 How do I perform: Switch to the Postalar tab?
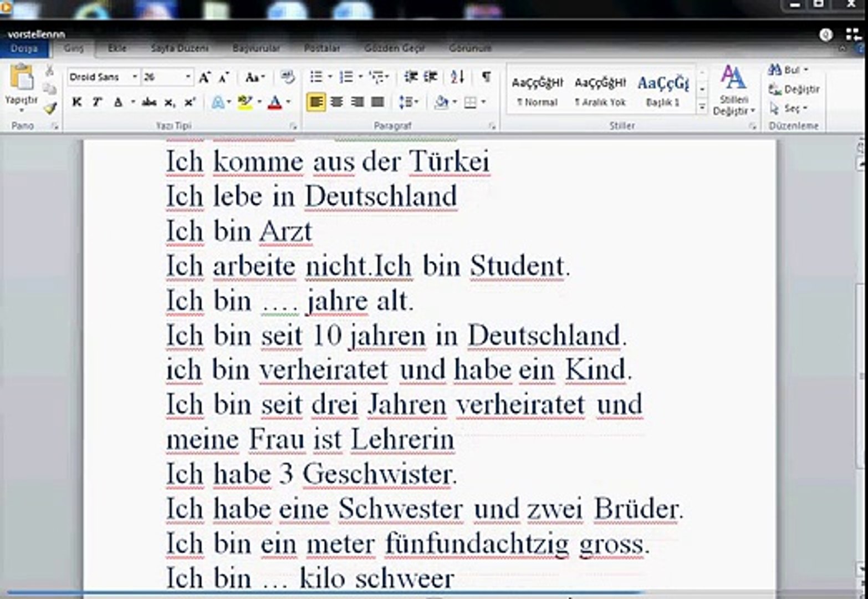pyautogui.click(x=322, y=49)
